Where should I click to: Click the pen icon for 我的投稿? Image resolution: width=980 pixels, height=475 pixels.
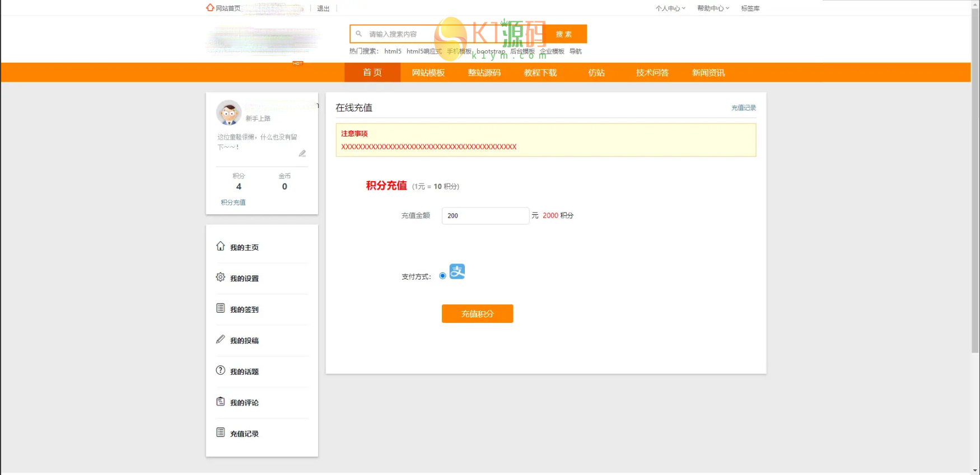221,340
